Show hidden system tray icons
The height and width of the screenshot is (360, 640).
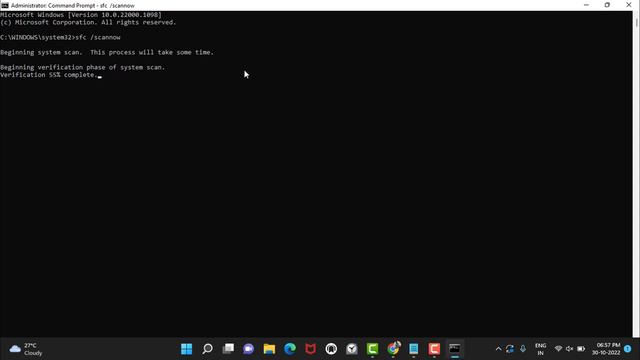click(x=498, y=349)
